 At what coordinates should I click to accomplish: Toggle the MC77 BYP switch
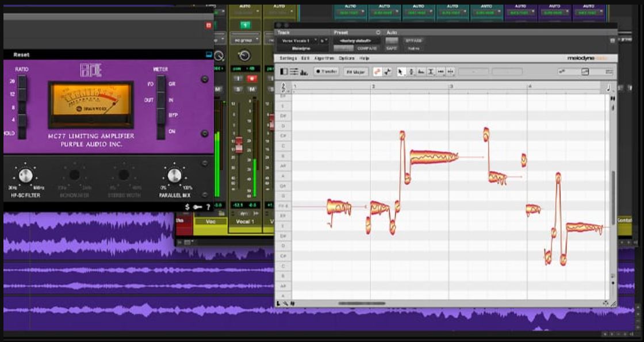pos(162,116)
